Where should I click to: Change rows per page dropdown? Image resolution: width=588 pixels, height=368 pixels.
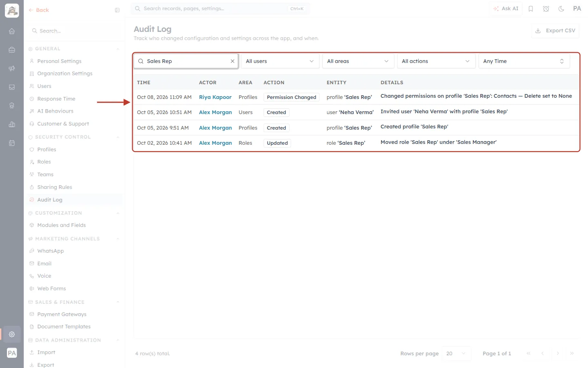[x=456, y=354]
